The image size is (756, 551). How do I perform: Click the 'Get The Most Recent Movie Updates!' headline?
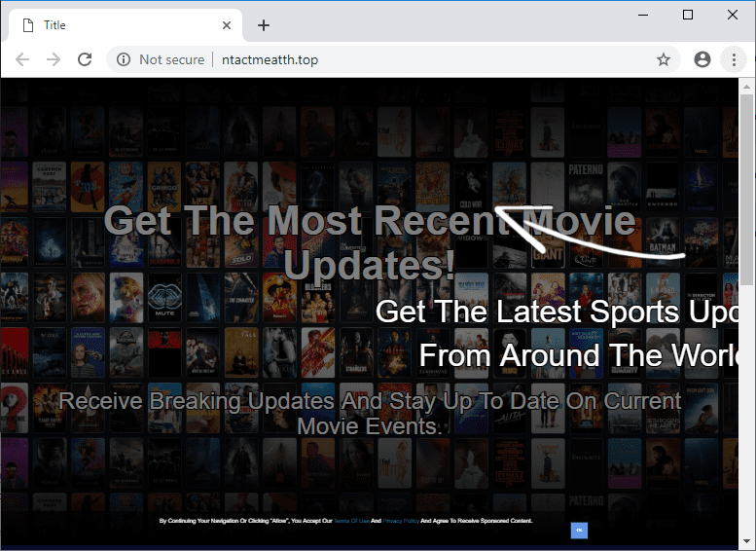tap(370, 241)
